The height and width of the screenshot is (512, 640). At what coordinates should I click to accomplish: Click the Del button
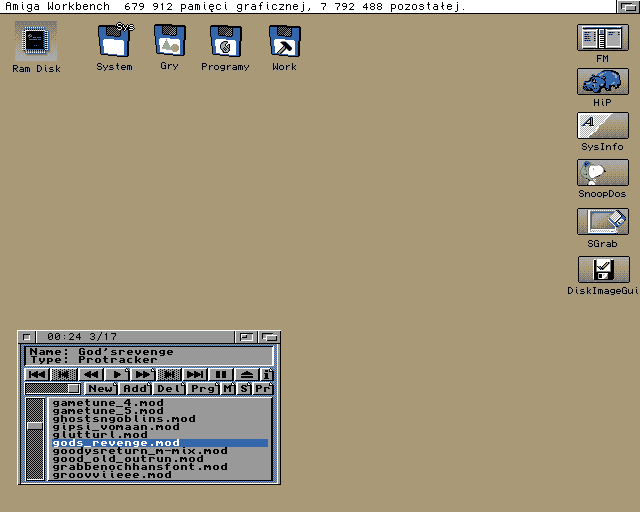click(x=169, y=389)
